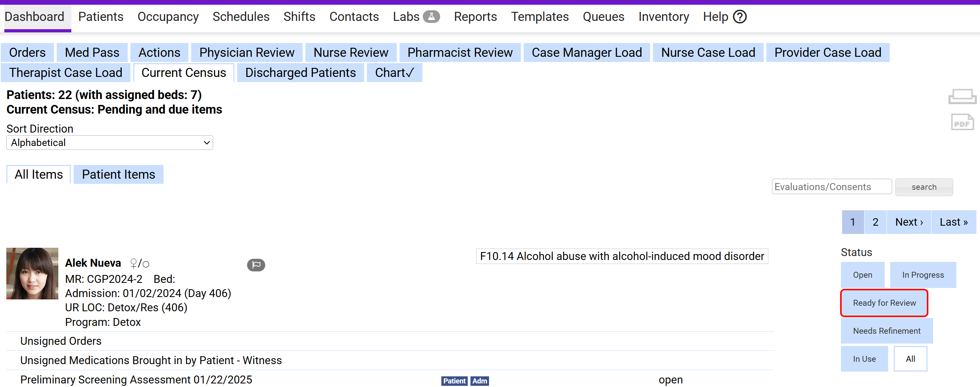Filter status by Ready for Review

tap(884, 303)
